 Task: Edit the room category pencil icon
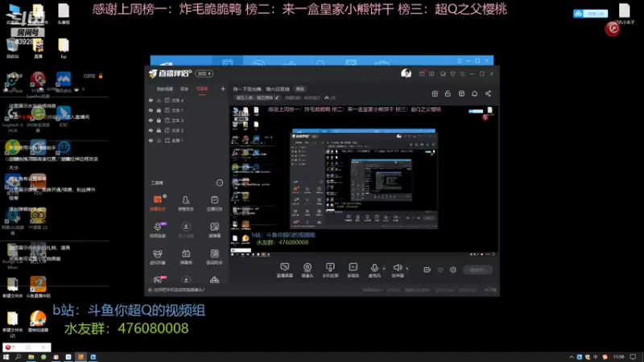point(277,97)
